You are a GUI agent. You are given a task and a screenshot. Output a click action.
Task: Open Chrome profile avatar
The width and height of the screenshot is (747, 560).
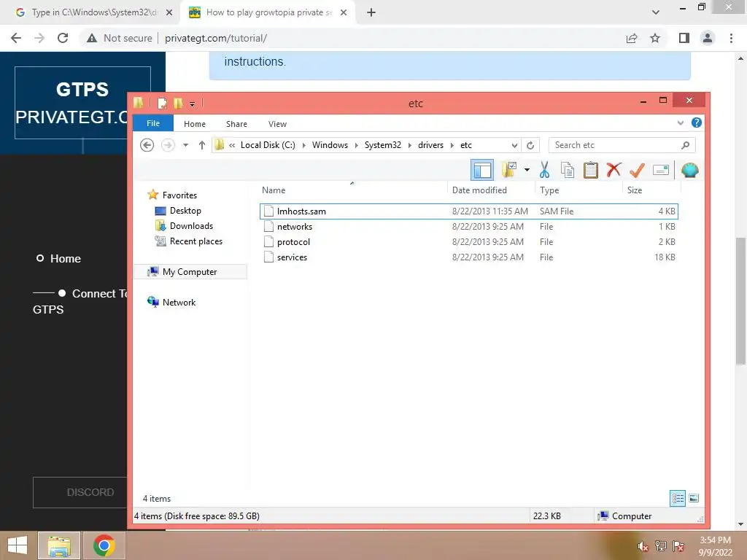tap(708, 38)
